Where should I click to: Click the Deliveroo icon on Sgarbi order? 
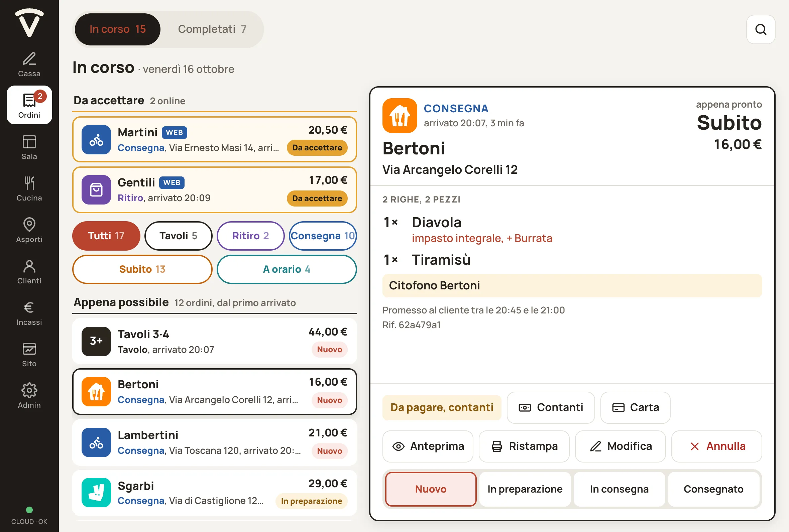[x=96, y=493]
